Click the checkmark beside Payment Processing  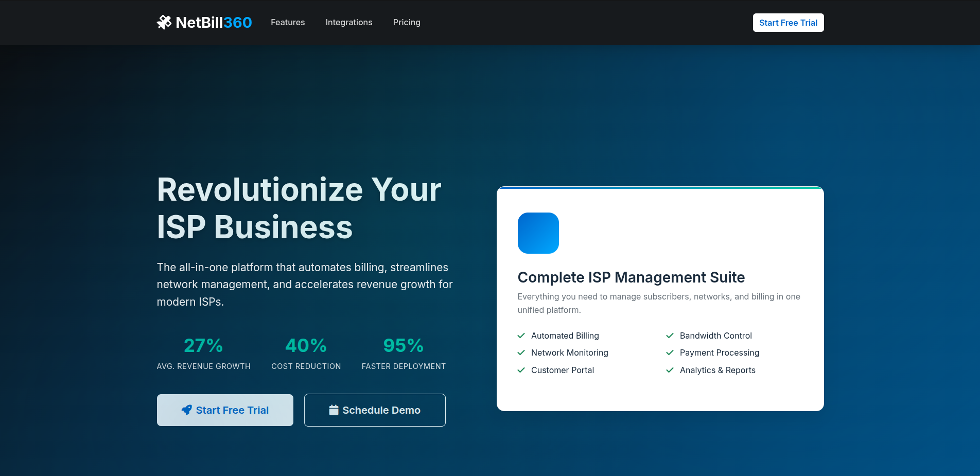pos(670,352)
